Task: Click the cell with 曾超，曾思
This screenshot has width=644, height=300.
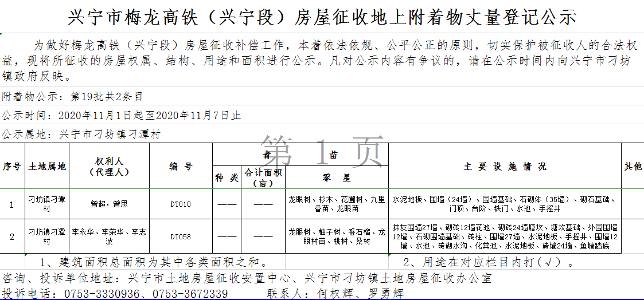Action: [x=109, y=204]
